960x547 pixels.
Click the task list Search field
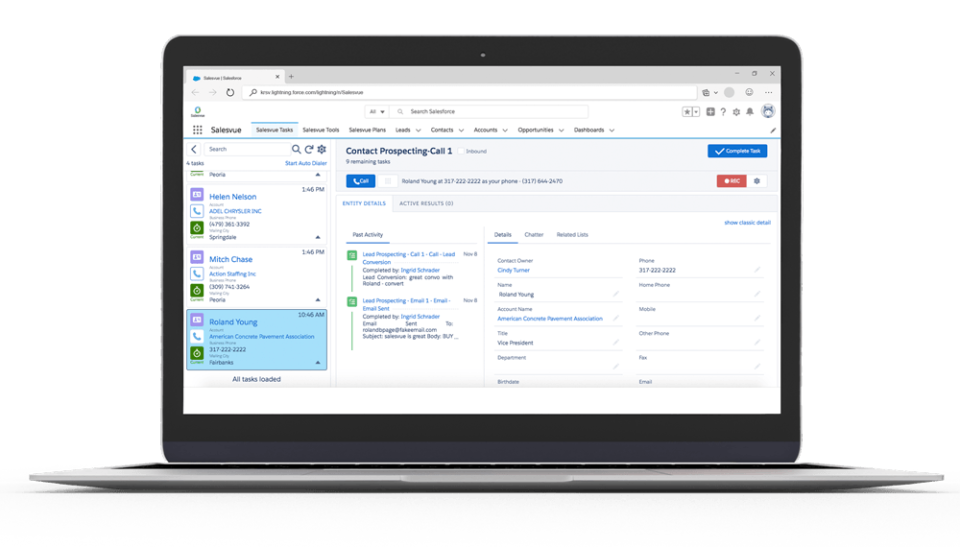click(x=247, y=149)
